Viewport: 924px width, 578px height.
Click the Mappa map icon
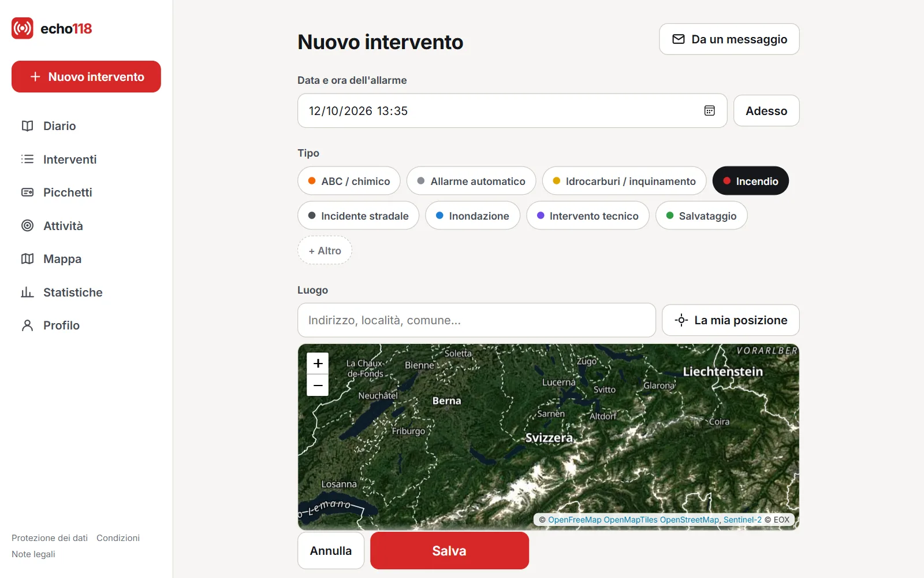point(27,259)
